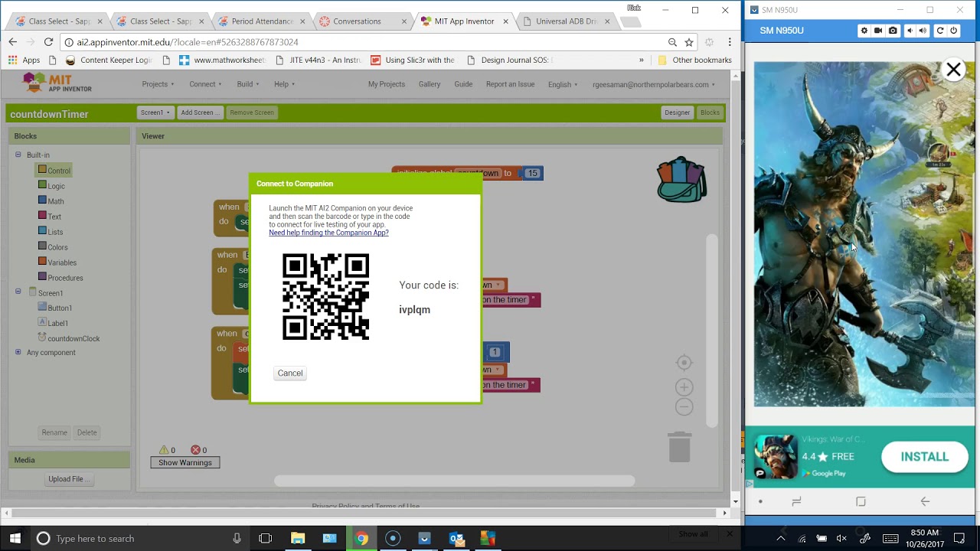Viewport: 980px width, 551px height.
Task: Click the QR code barcode image
Action: click(x=326, y=297)
